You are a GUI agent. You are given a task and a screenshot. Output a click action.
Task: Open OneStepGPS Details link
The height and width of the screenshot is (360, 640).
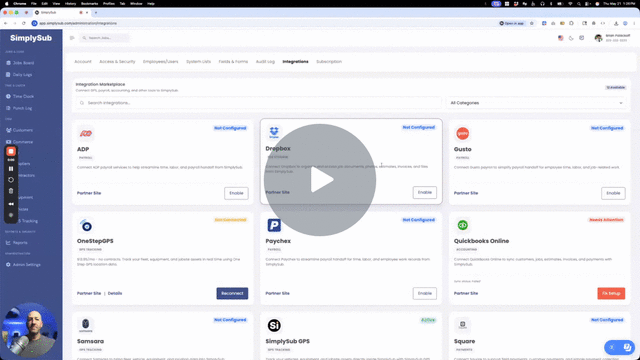(115, 293)
